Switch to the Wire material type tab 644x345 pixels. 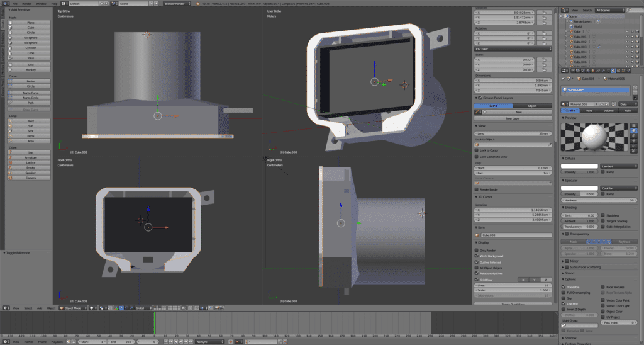(x=589, y=110)
